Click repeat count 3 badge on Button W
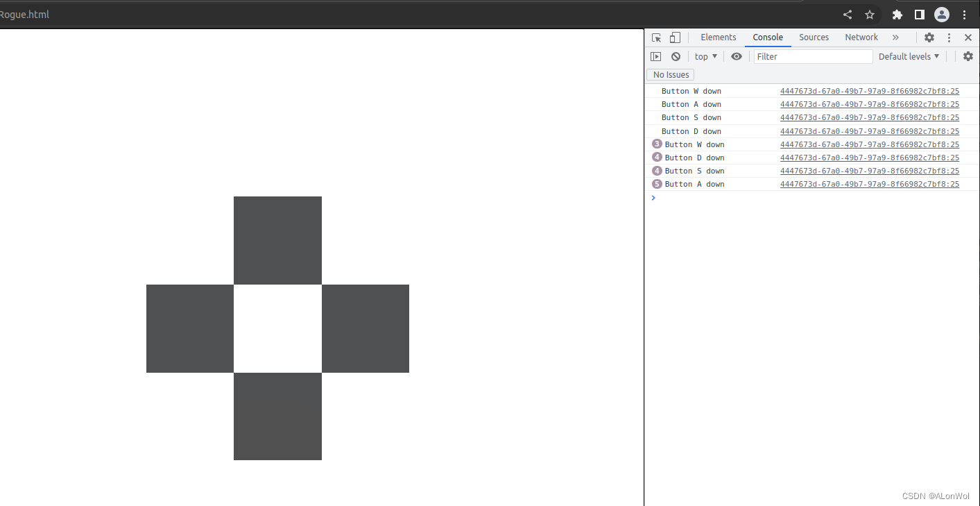This screenshot has width=980, height=506. [657, 144]
